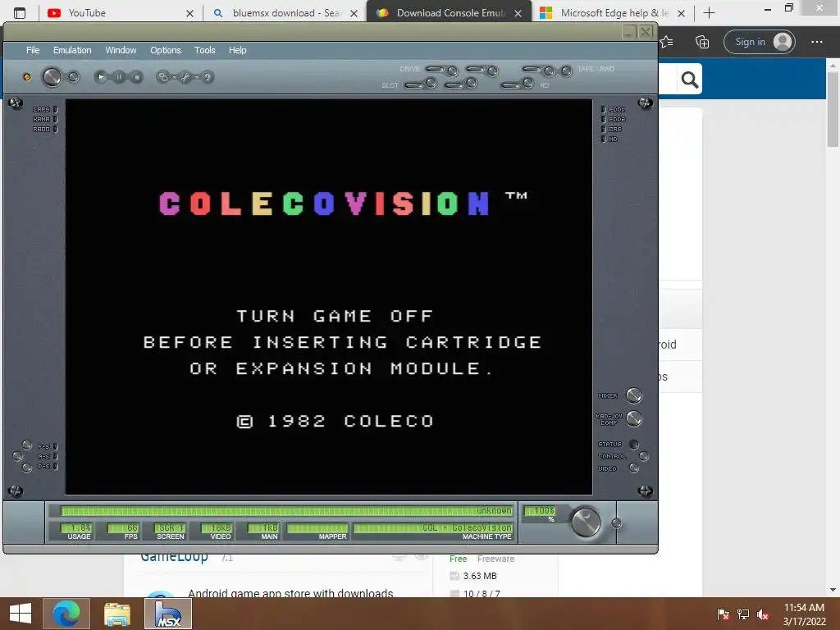Open the Tools menu
840x630 pixels.
coord(204,50)
